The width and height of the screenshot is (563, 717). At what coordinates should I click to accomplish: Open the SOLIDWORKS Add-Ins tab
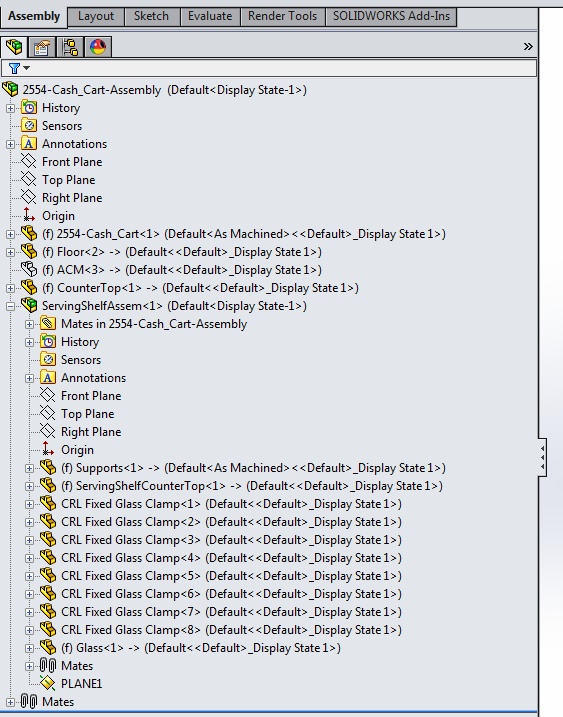click(391, 16)
